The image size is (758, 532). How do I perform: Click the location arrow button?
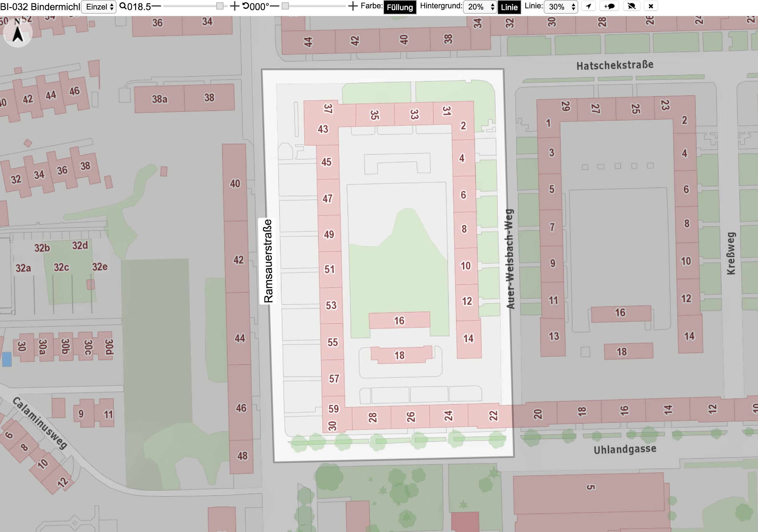point(588,6)
